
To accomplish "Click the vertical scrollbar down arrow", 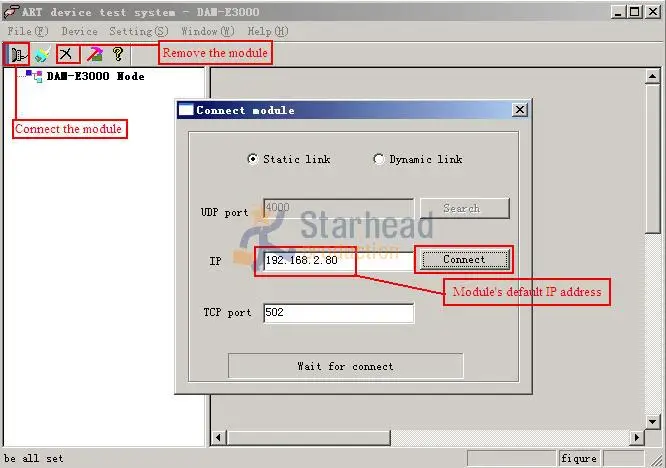I will pyautogui.click(x=652, y=422).
